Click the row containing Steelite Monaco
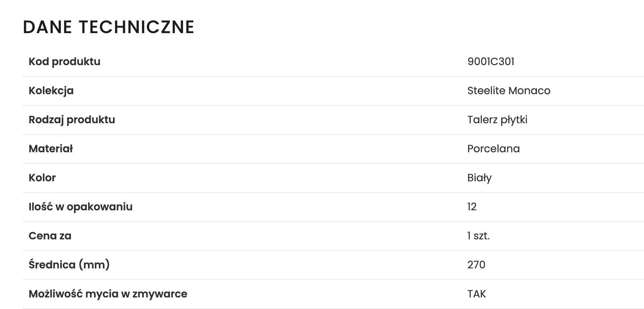Image resolution: width=644 pixels, height=309 pixels. 333,91
